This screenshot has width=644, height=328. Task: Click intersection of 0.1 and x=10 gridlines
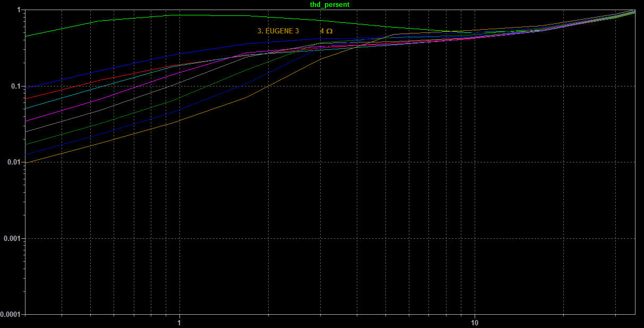[x=475, y=86]
